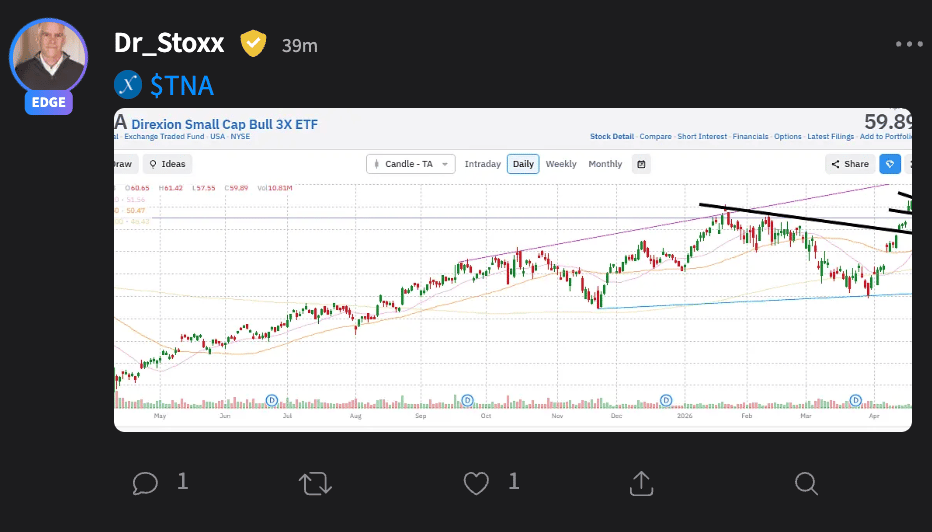Screen dimensions: 932x532
Task: Open Stock Detail link
Action: [x=612, y=137]
